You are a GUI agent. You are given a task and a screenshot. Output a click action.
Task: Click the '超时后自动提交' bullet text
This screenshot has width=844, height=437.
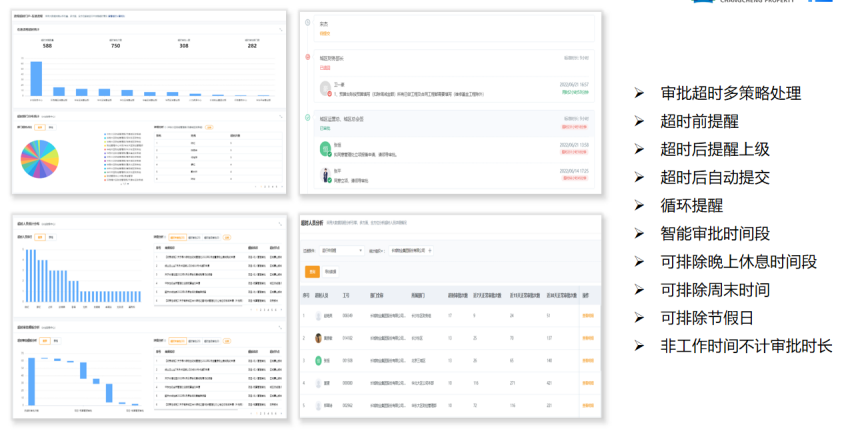pyautogui.click(x=715, y=177)
